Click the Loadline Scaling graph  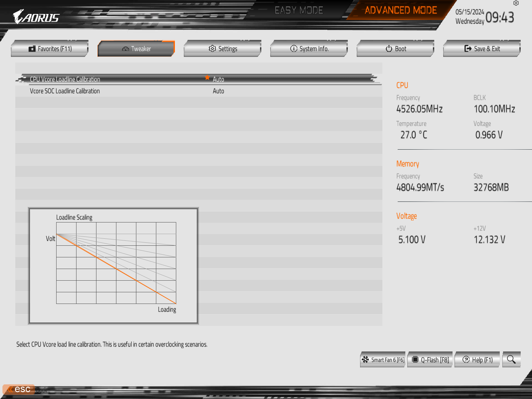(x=116, y=263)
